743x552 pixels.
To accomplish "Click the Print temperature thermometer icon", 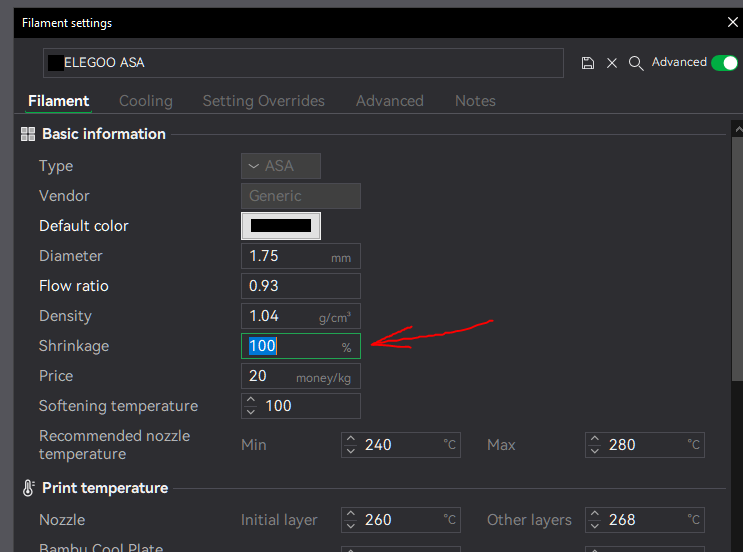I will point(28,488).
